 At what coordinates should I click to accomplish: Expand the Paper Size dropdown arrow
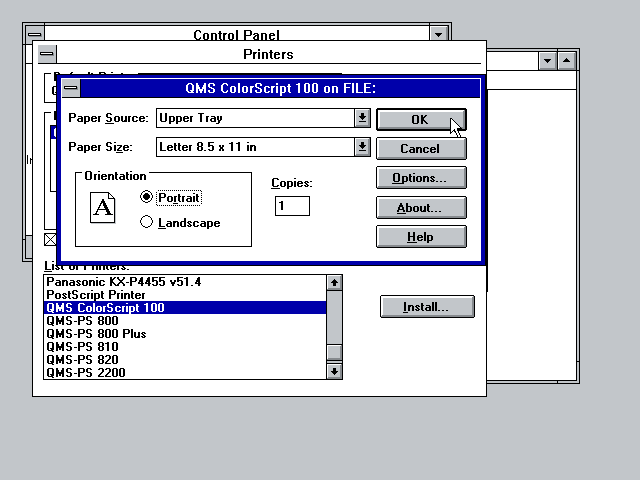point(362,147)
